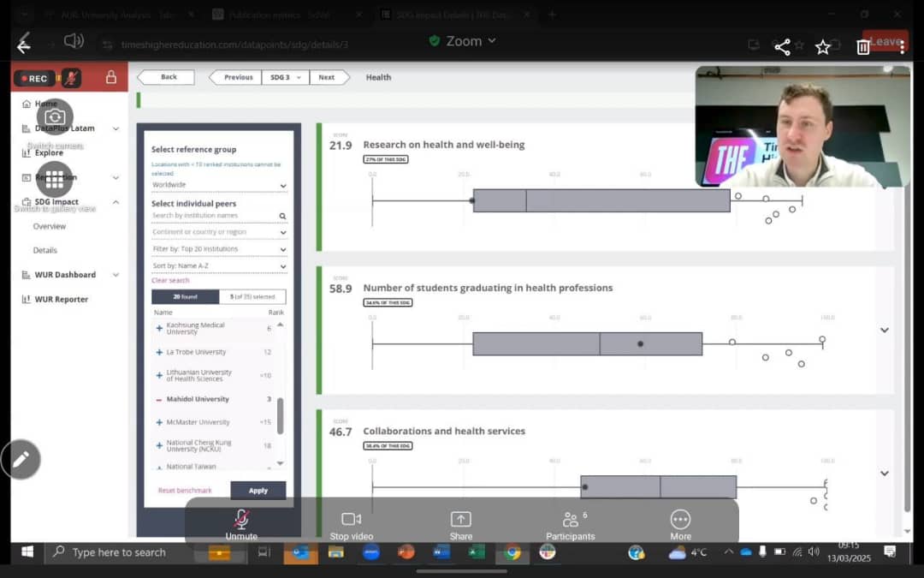Screen dimensions: 924x578
Task: Open Filter by Top 20 institutions dropdown
Action: (x=219, y=249)
